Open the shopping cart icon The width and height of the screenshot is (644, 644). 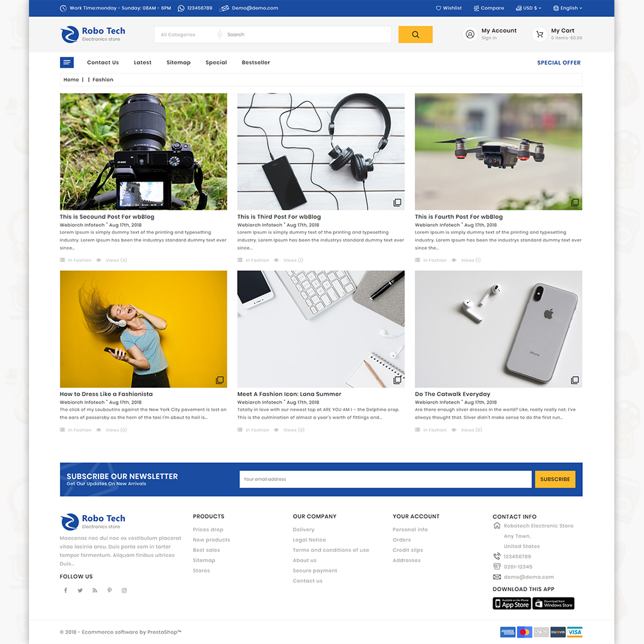point(540,34)
